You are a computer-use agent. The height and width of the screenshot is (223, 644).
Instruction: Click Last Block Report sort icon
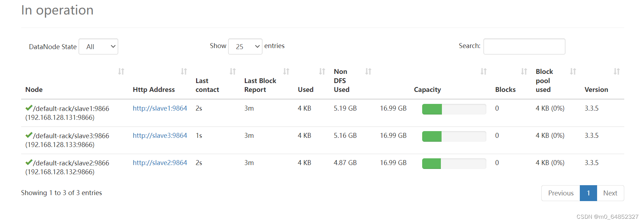tap(286, 71)
